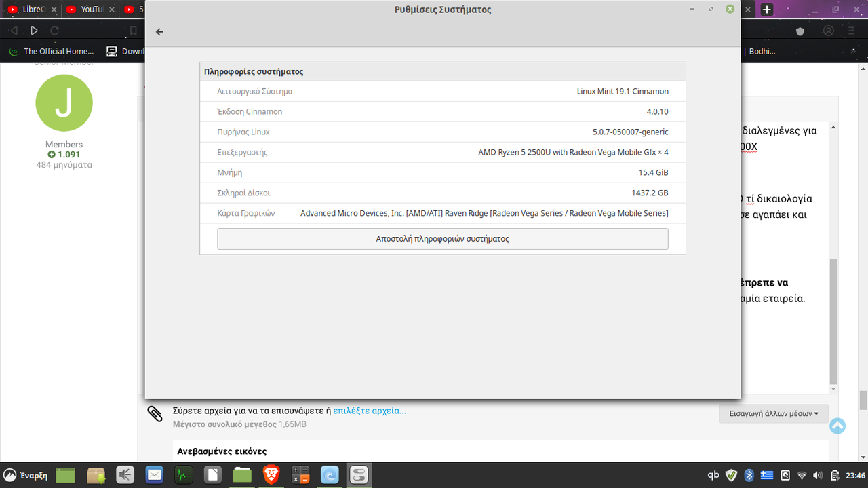Switch to the Brave browser taskbar window
This screenshot has width=868, height=488.
(271, 475)
